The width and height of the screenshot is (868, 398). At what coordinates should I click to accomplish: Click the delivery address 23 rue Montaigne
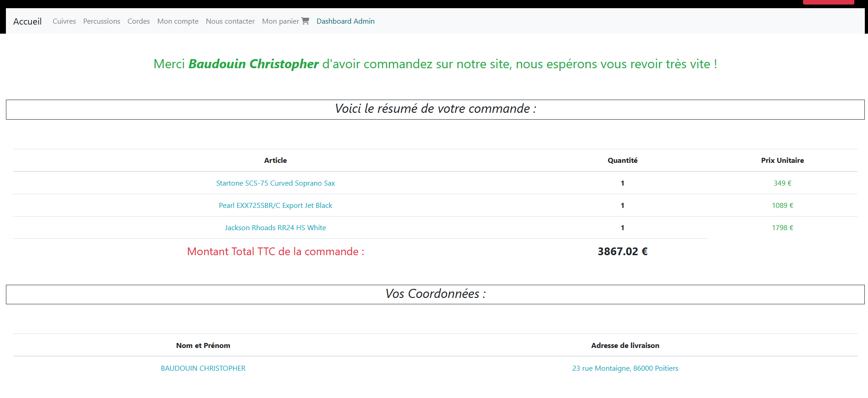pyautogui.click(x=625, y=368)
